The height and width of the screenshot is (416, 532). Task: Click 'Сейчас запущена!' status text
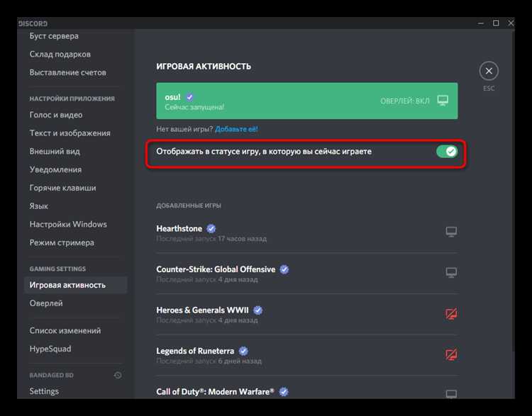[194, 107]
